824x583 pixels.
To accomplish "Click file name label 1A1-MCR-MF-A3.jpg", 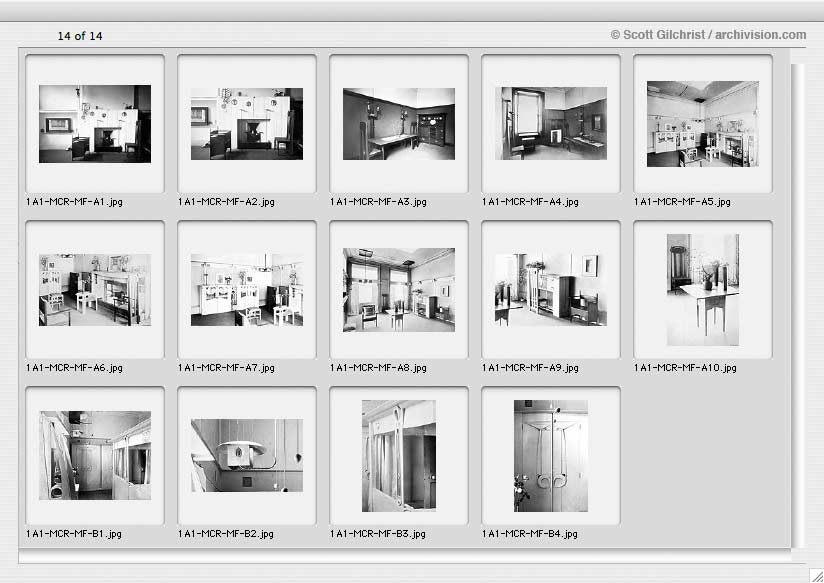I will pyautogui.click(x=378, y=202).
